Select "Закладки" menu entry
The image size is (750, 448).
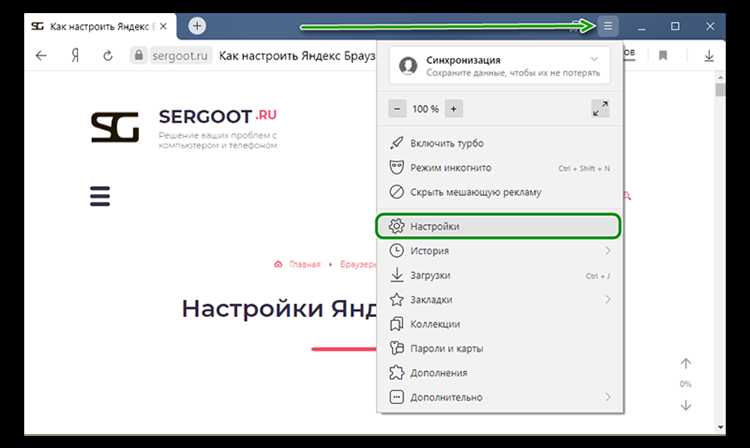point(499,300)
